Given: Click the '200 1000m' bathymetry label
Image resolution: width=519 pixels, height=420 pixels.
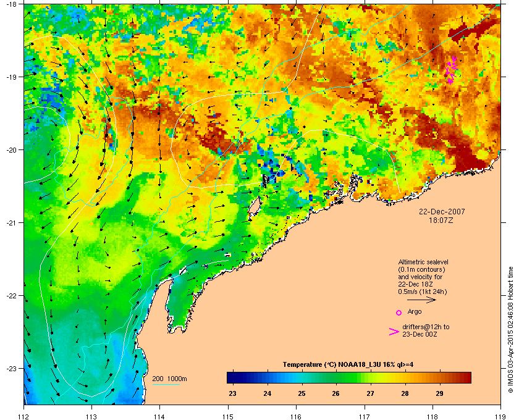Looking at the screenshot, I should (x=169, y=379).
